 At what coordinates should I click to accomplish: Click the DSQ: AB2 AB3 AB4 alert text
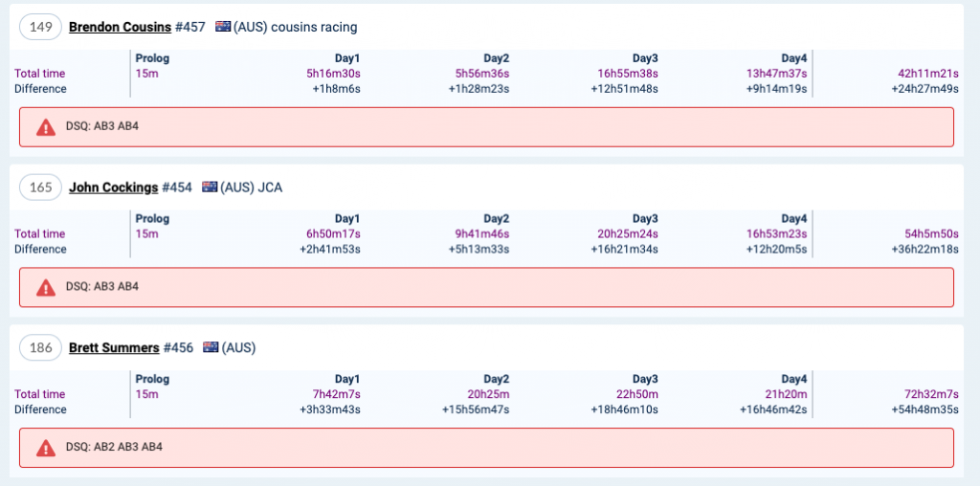(x=115, y=448)
